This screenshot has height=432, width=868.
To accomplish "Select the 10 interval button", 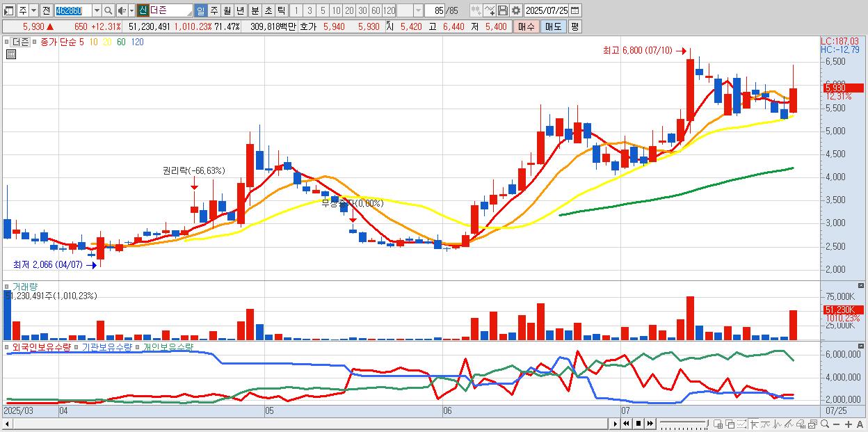I will (336, 10).
